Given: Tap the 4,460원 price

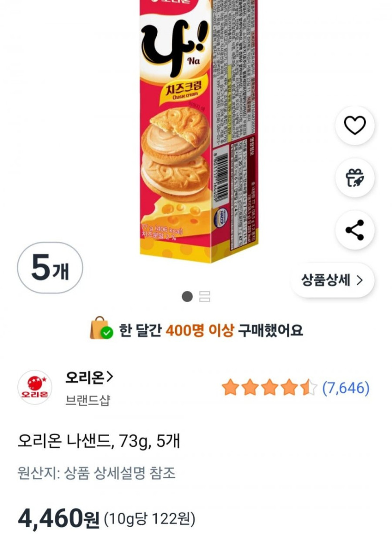Looking at the screenshot, I should (59, 518).
